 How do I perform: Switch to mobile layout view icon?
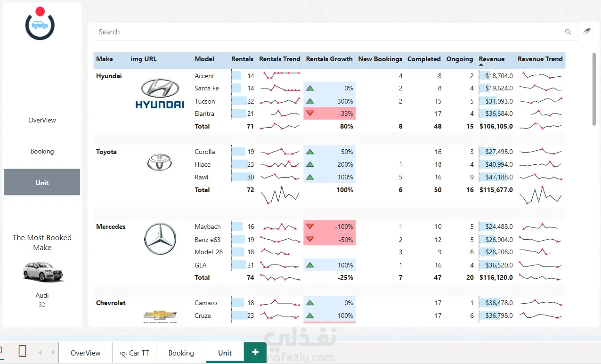click(x=22, y=351)
